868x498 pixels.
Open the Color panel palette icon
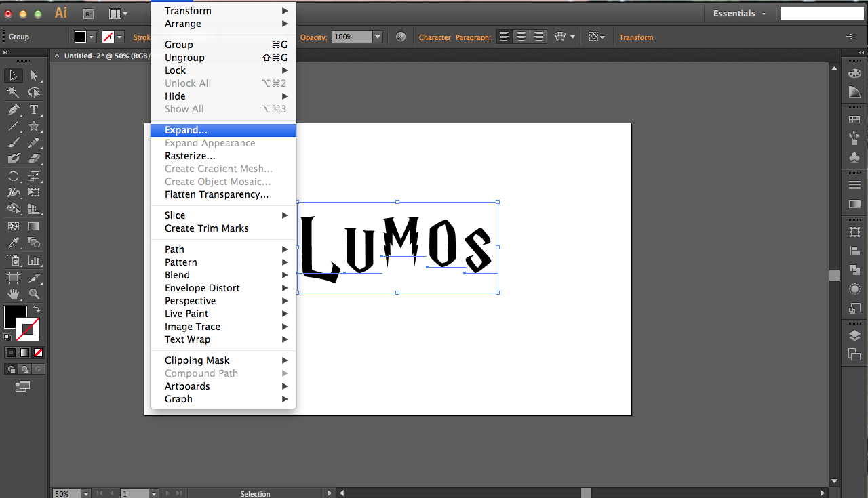pyautogui.click(x=854, y=74)
